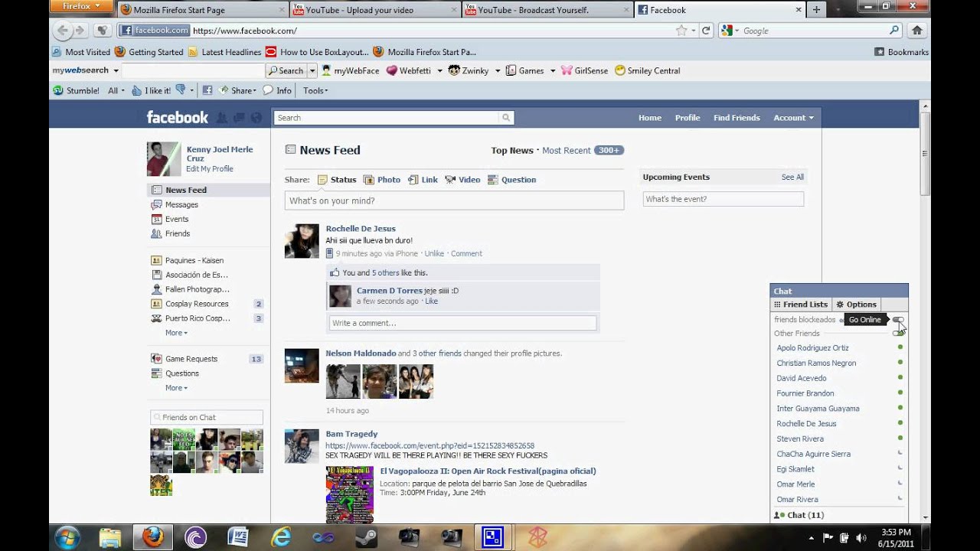Click the StumbleUpon Stumble! button

pyautogui.click(x=76, y=90)
